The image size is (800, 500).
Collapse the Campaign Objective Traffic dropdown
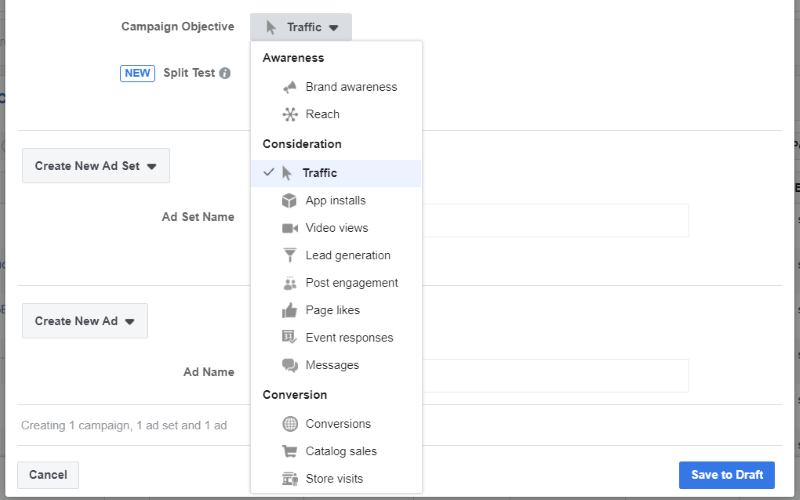(301, 27)
